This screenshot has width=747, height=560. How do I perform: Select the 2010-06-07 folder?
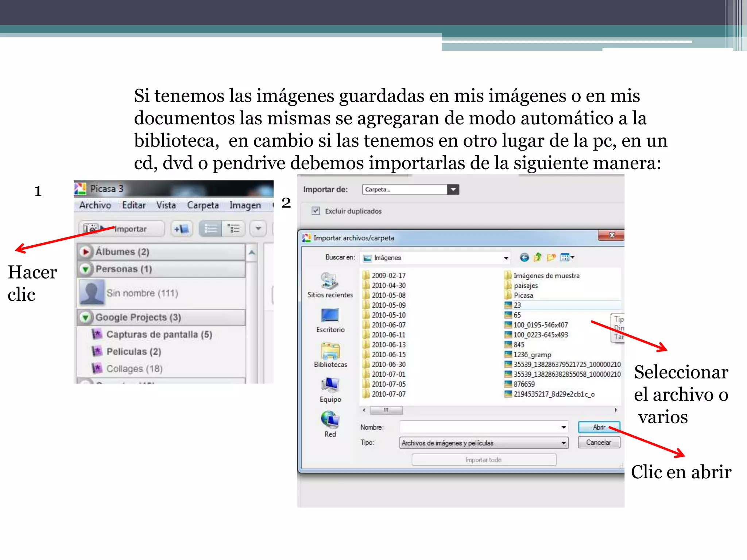click(384, 324)
